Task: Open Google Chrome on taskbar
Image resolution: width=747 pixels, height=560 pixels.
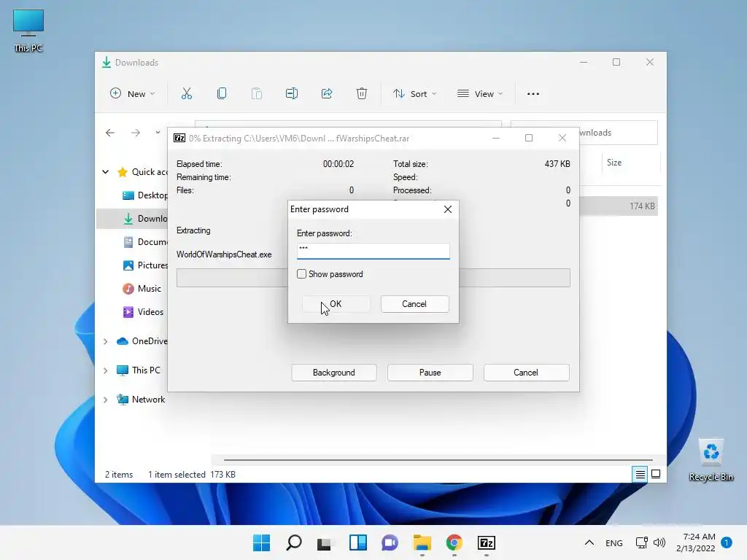Action: (454, 542)
